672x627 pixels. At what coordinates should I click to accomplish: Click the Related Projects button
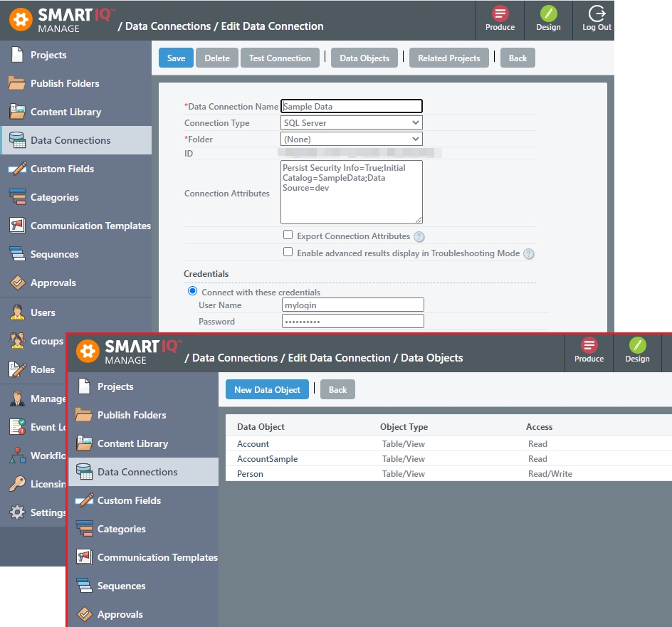[448, 58]
